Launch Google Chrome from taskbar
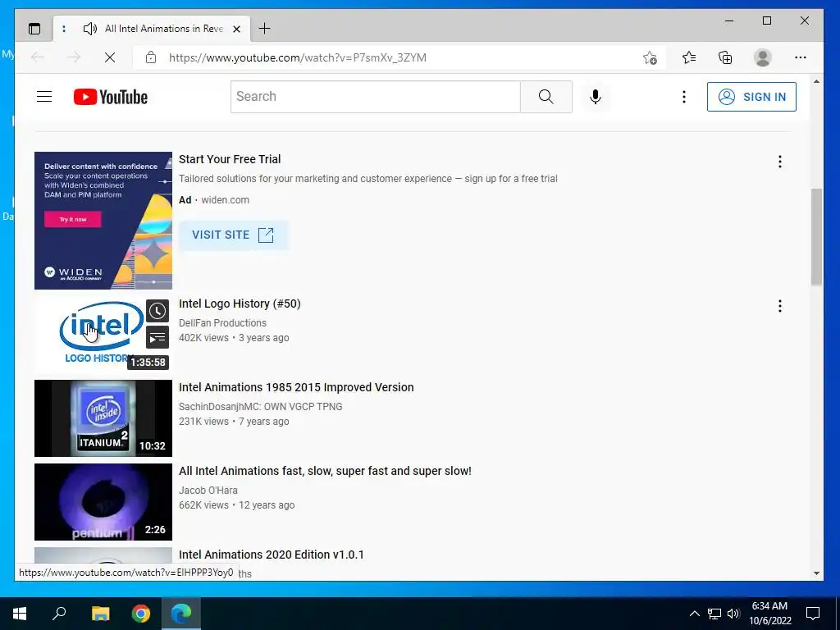Viewport: 840px width, 630px height. point(141,614)
